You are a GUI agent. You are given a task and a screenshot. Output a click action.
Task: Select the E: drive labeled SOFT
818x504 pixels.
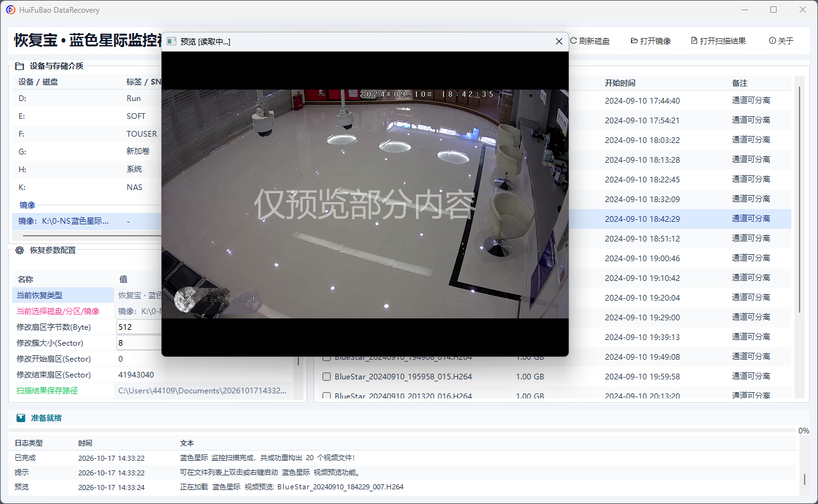[x=86, y=116]
